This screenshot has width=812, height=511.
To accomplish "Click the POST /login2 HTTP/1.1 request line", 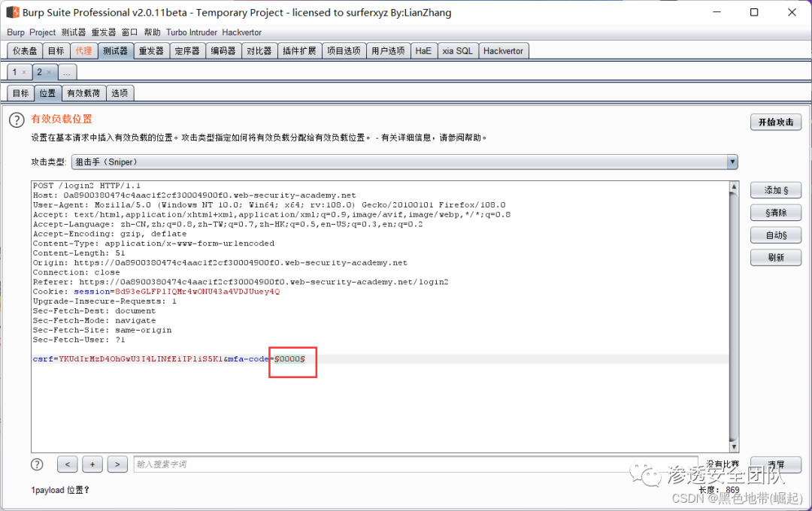I will tap(86, 186).
